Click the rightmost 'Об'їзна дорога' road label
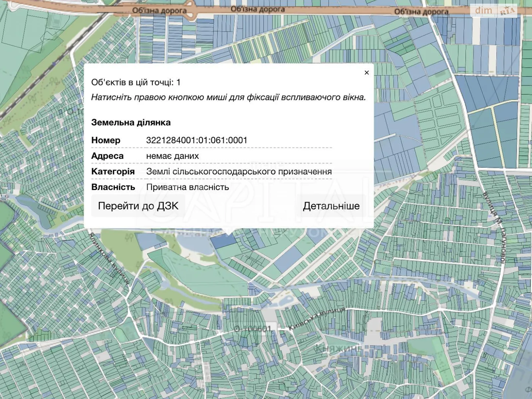This screenshot has height=399, width=532. 421,12
